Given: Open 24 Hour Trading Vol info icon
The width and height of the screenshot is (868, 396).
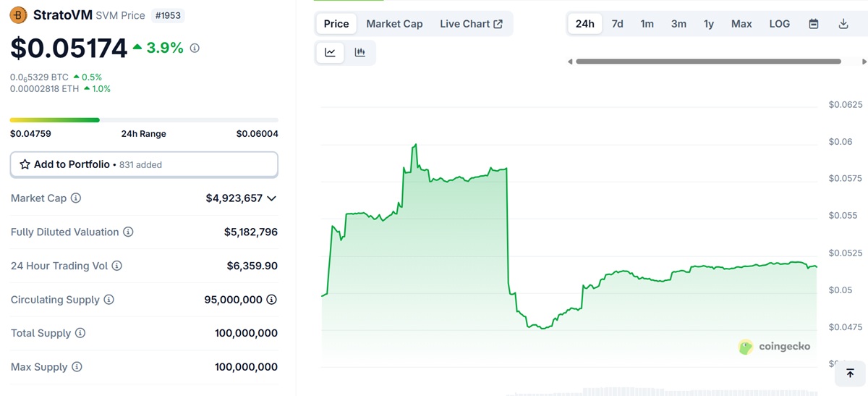Looking at the screenshot, I should (x=117, y=266).
